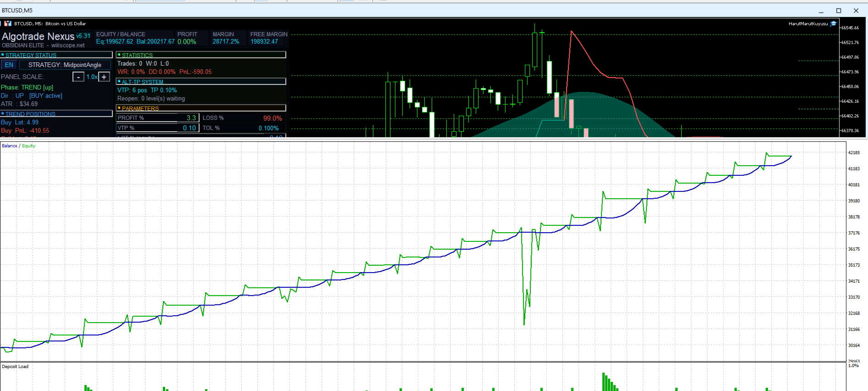Click the Deposit Load panel label
The width and height of the screenshot is (868, 391).
tap(15, 367)
